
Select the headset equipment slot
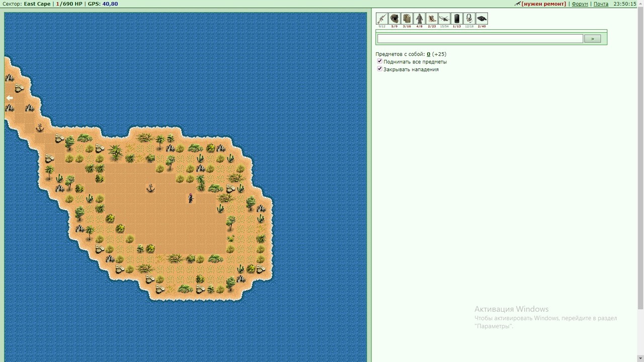tap(469, 19)
